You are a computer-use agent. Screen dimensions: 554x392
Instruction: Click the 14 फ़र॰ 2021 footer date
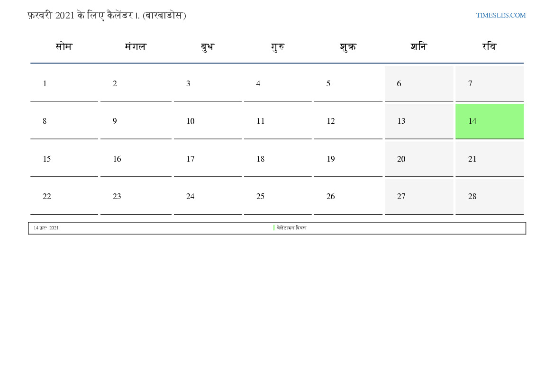[46, 228]
